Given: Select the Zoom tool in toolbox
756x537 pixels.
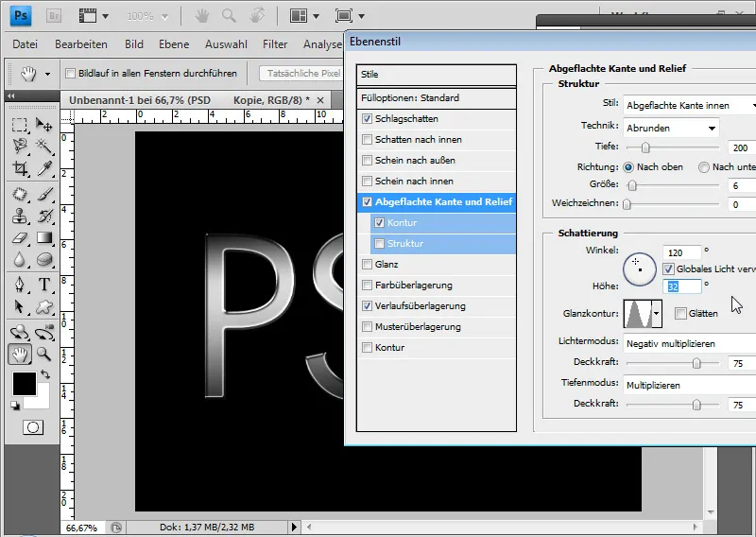Looking at the screenshot, I should (x=43, y=355).
